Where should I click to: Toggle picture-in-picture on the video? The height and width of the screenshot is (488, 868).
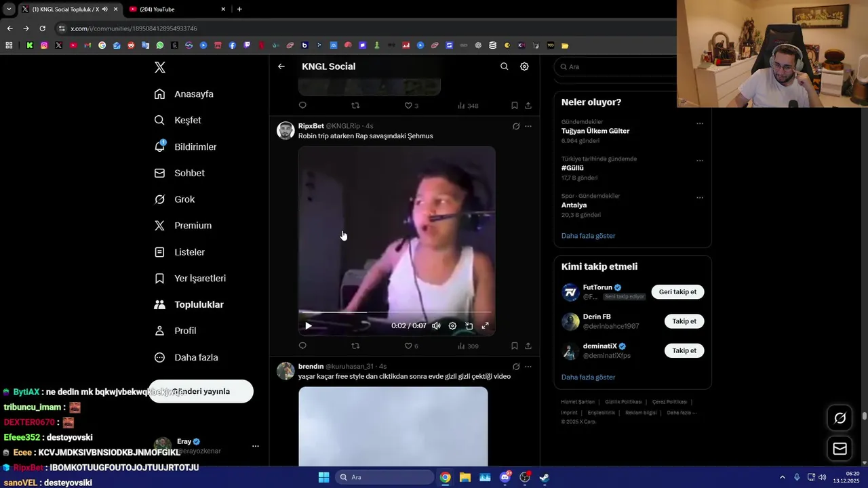point(469,326)
